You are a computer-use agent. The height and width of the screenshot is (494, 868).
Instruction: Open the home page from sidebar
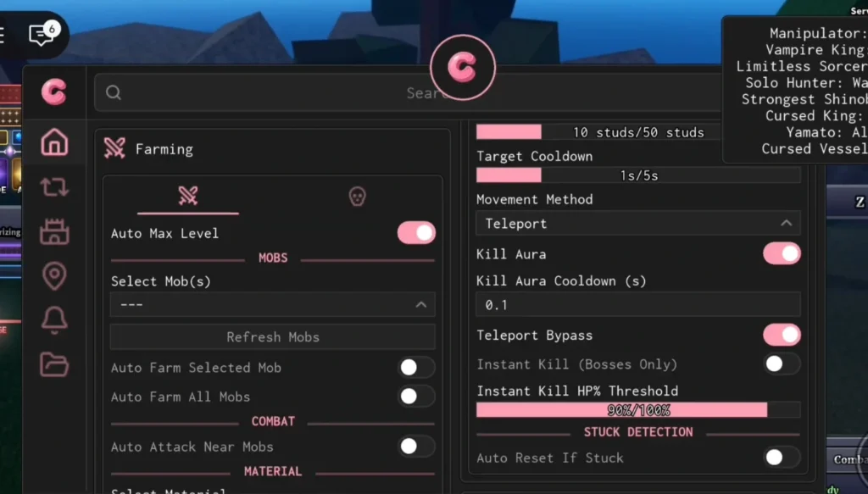click(54, 142)
